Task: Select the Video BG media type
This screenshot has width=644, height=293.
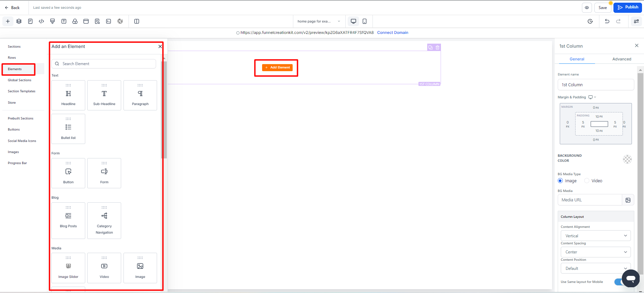Action: (587, 181)
